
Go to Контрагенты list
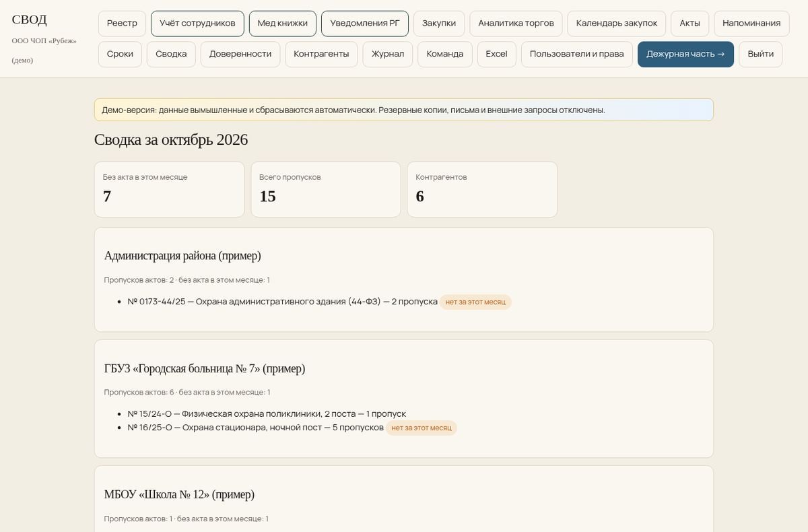click(321, 54)
